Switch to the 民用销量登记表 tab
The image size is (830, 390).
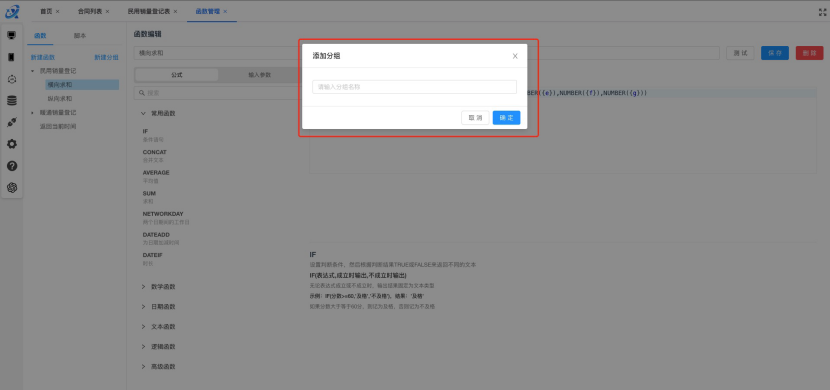click(149, 11)
